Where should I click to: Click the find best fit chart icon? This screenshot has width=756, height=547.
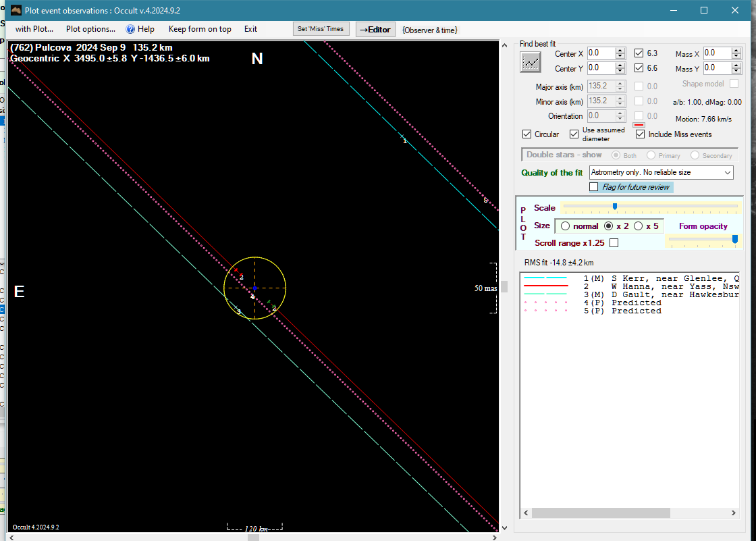coord(531,62)
